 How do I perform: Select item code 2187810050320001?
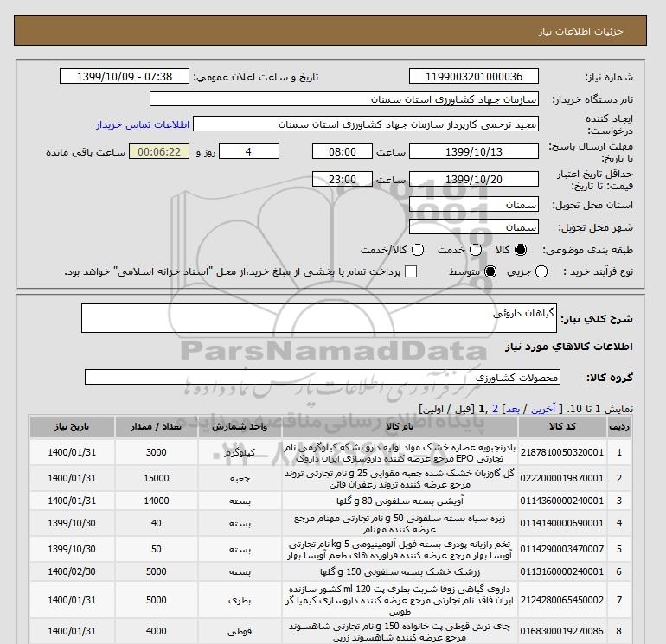click(562, 453)
